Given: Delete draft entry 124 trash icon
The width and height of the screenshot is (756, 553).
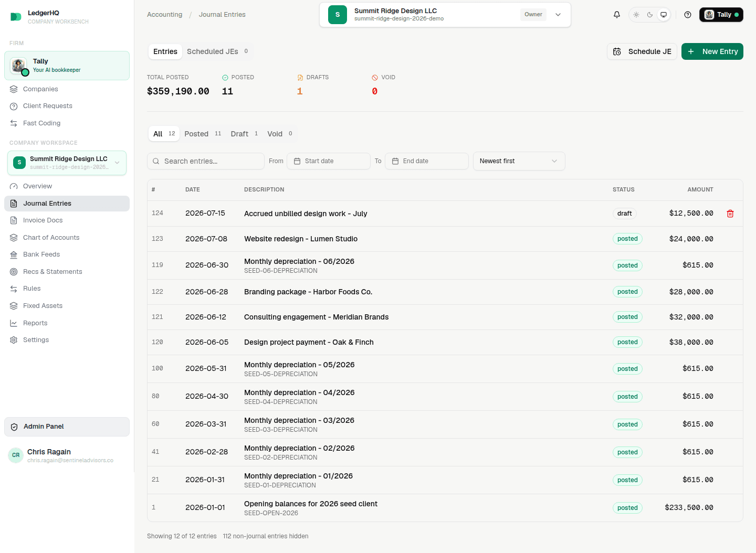Looking at the screenshot, I should coord(730,214).
